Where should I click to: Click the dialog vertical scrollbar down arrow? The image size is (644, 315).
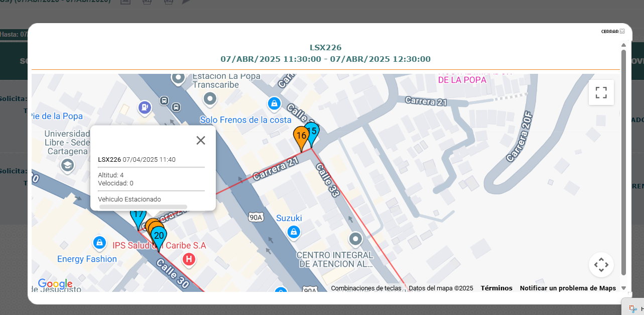[x=623, y=288]
